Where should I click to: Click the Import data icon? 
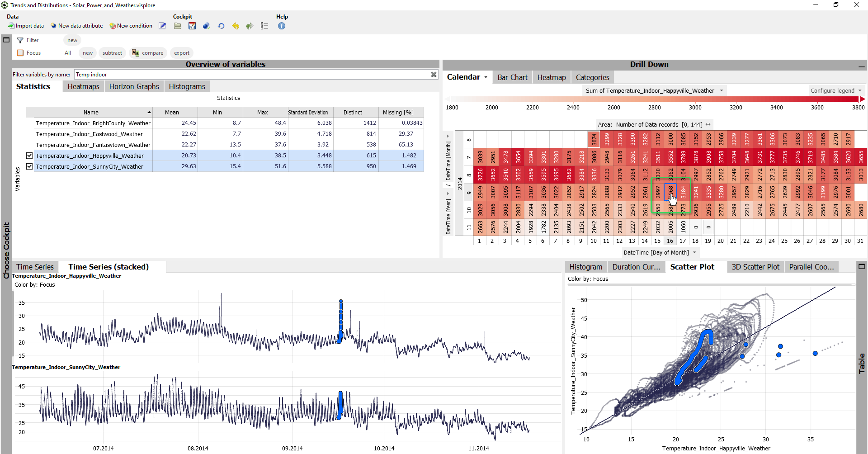[11, 26]
